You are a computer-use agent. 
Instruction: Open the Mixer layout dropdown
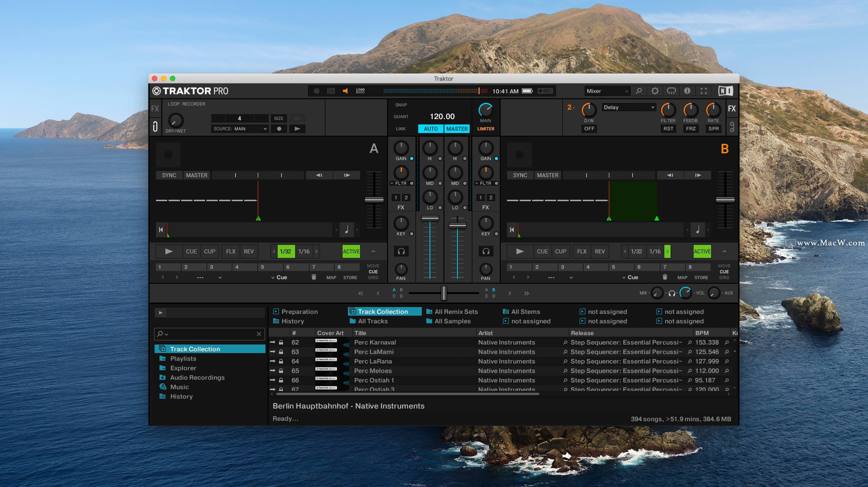click(x=607, y=91)
